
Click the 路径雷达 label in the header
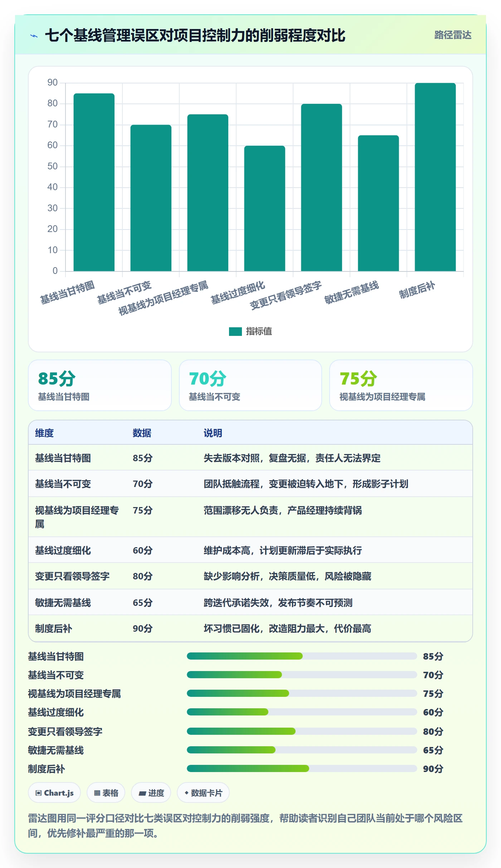tap(453, 35)
